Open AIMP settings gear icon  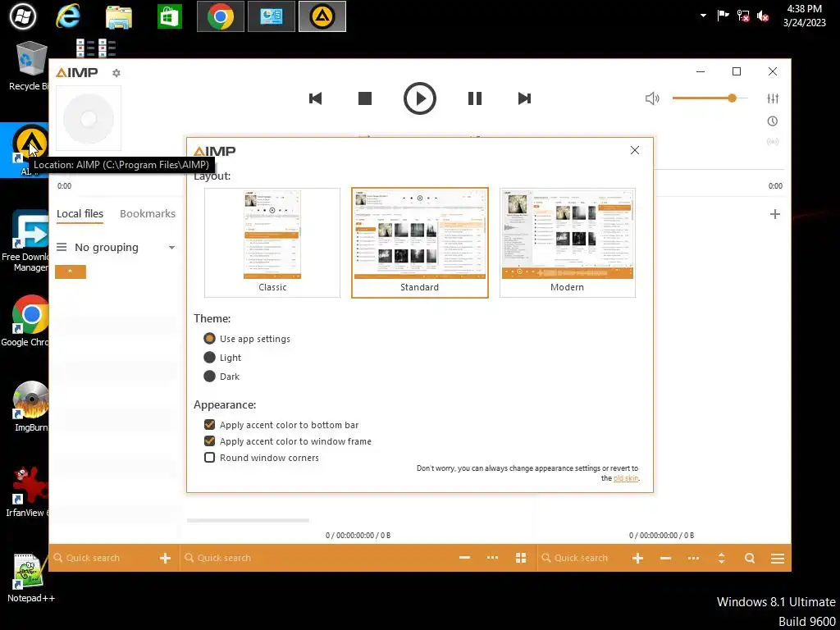116,73
